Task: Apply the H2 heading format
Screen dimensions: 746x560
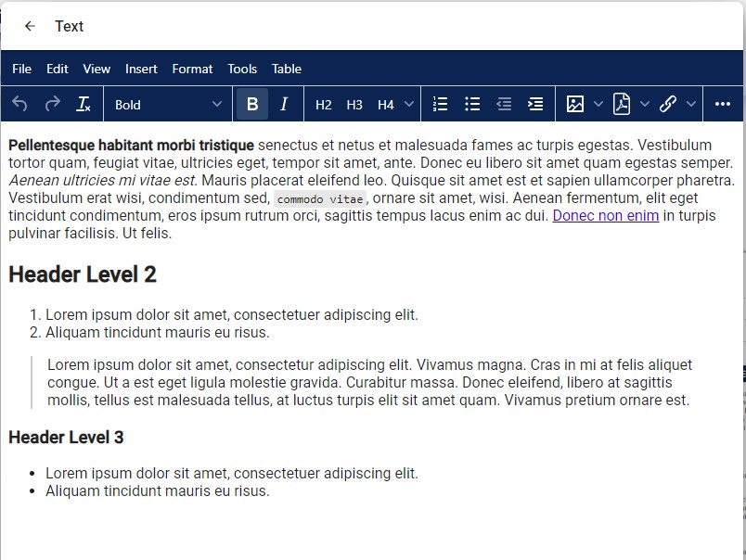Action: pos(323,104)
